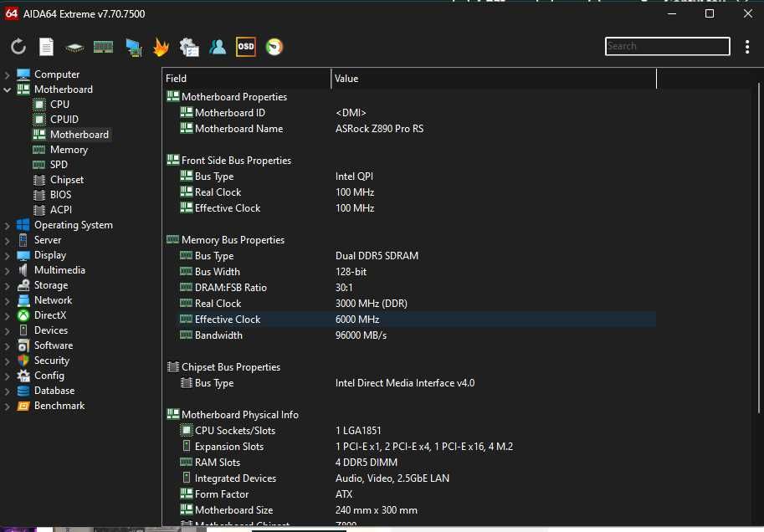Select the Network icon in the tree

[x=23, y=300]
